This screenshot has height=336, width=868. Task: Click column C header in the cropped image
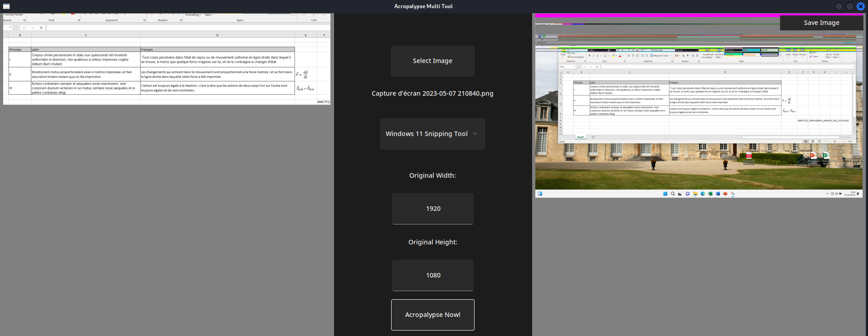point(86,35)
